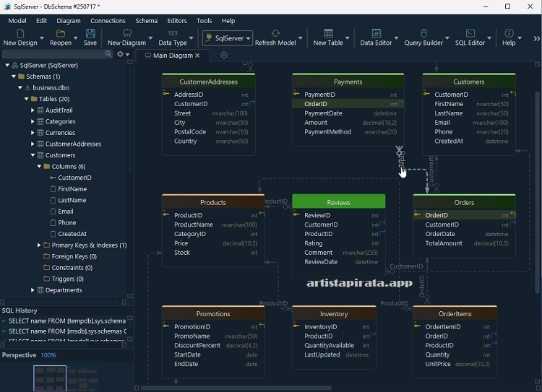This screenshot has height=392, width=542.
Task: Select the Promotions table header
Action: point(213,313)
